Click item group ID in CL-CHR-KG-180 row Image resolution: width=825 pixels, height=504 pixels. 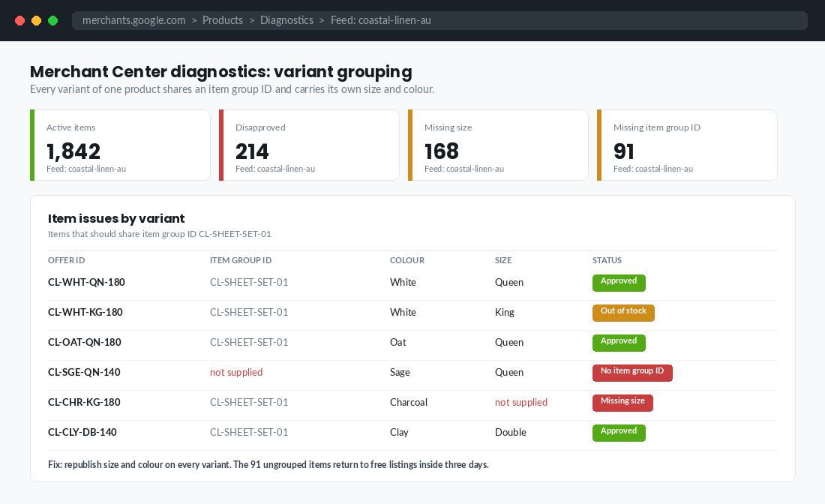(250, 403)
